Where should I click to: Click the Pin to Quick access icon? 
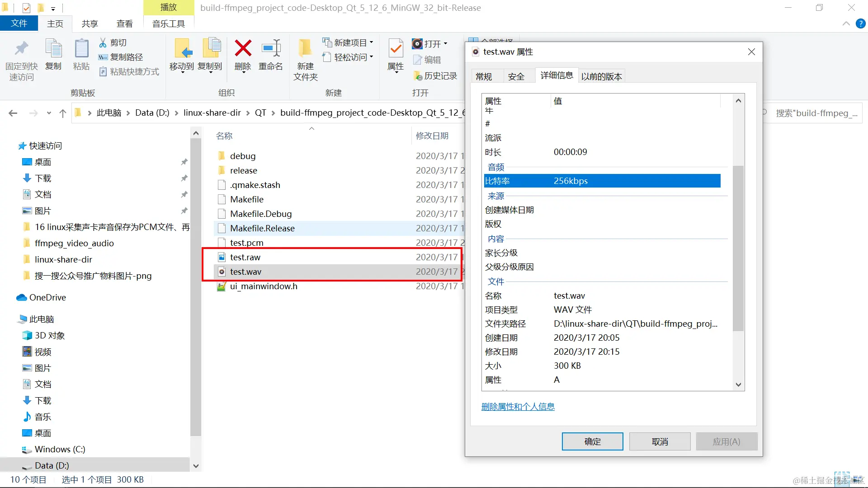[x=21, y=48]
